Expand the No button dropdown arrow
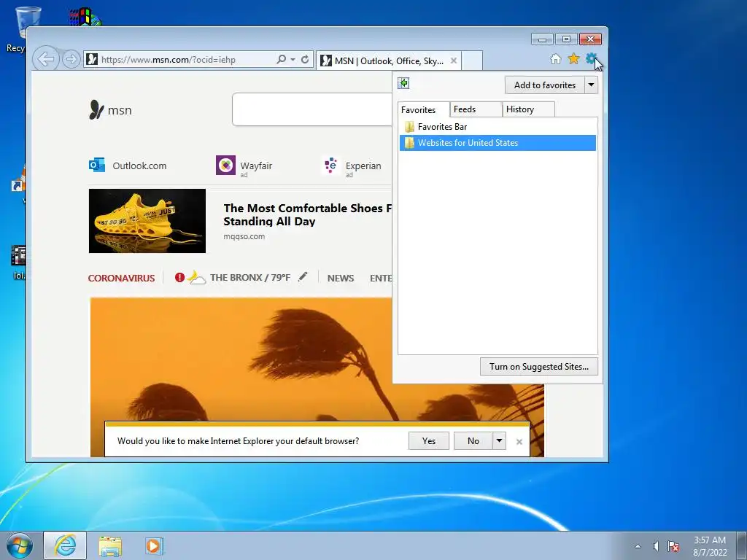The image size is (747, 560). click(x=499, y=441)
